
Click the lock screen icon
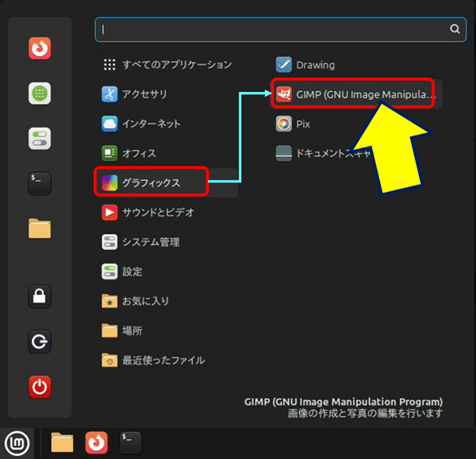click(40, 296)
